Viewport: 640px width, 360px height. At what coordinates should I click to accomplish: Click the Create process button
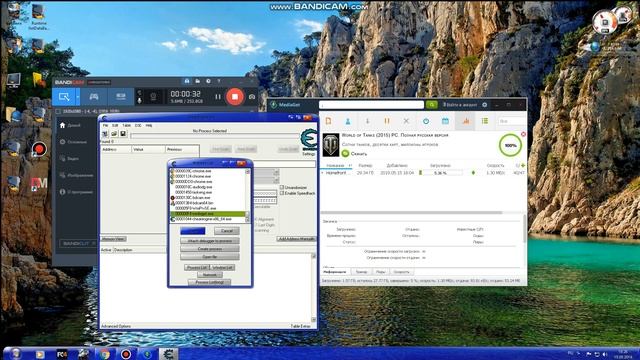pyautogui.click(x=210, y=249)
